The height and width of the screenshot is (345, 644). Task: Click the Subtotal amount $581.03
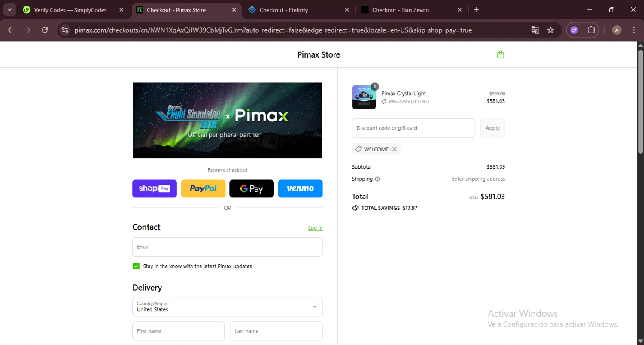click(x=496, y=167)
